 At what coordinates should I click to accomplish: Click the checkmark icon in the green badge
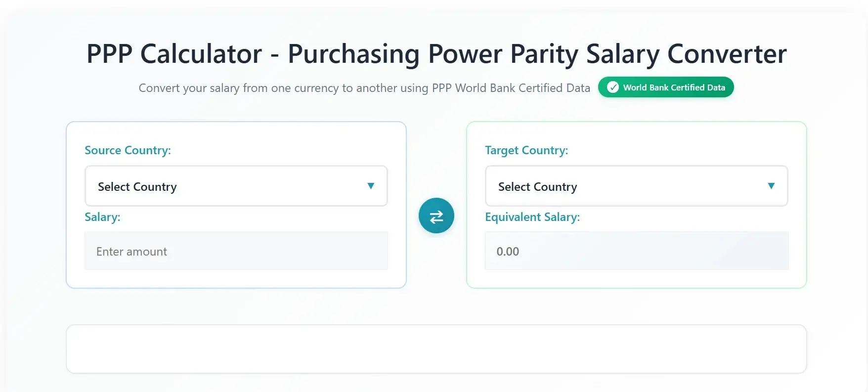(x=613, y=87)
